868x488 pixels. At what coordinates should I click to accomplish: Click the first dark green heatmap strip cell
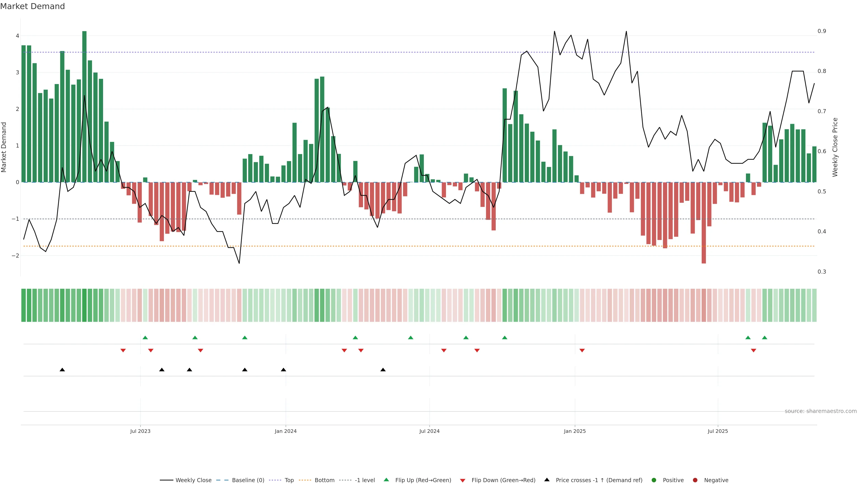tap(24, 305)
